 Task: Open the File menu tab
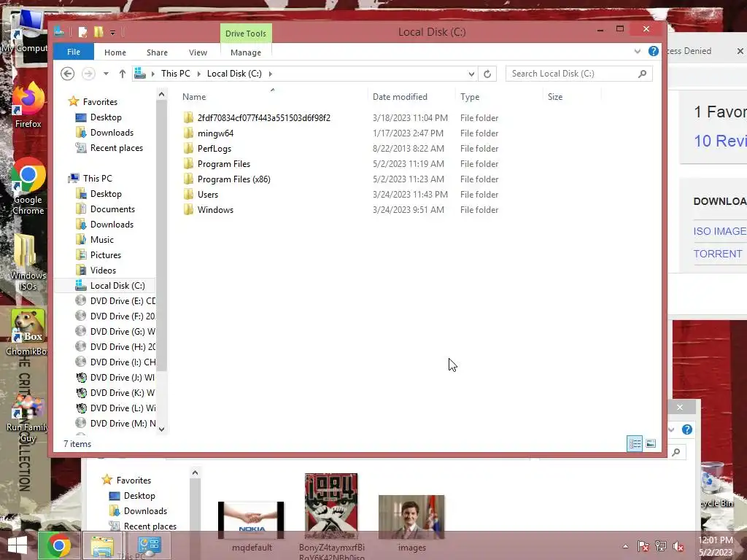pos(74,52)
